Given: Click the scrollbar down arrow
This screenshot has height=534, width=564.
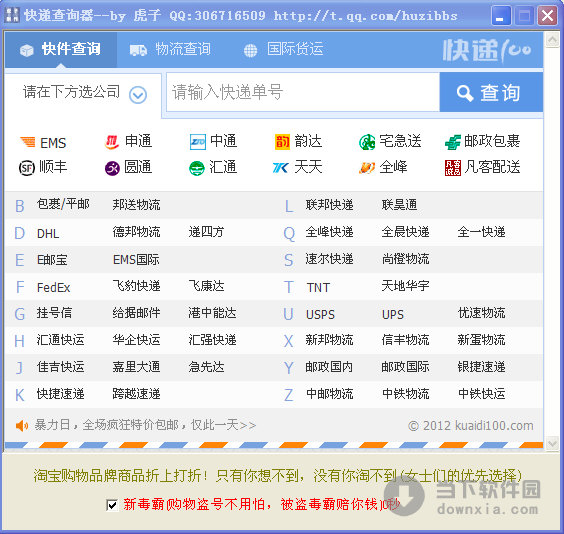Looking at the screenshot, I should pos(552,443).
